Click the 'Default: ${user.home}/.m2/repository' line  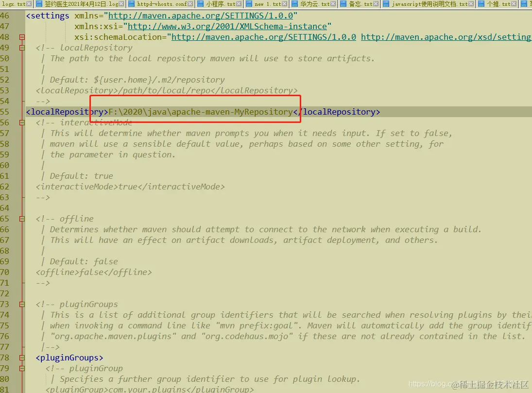click(x=137, y=80)
